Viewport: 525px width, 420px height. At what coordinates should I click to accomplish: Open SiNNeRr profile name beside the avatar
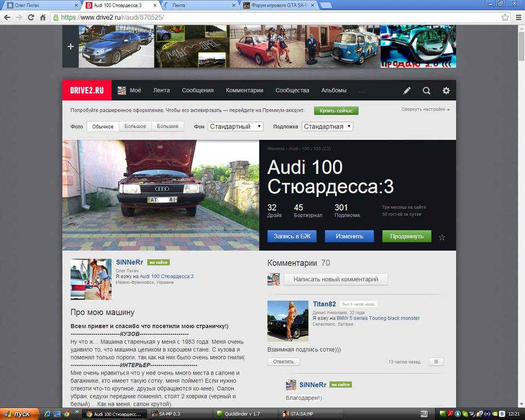[x=130, y=262]
